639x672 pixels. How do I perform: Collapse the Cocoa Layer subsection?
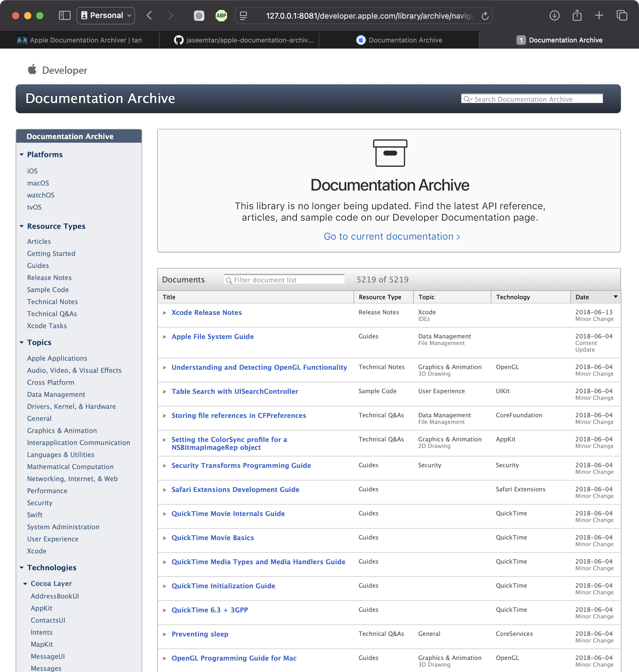[25, 583]
